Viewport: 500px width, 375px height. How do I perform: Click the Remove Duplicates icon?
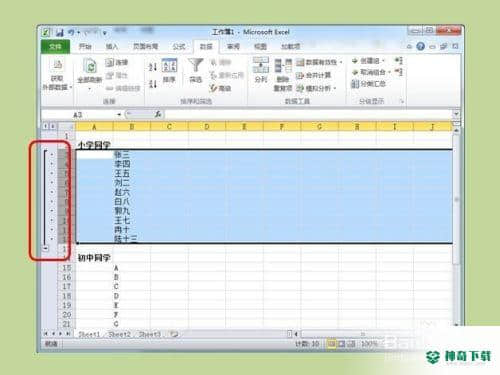(x=283, y=66)
